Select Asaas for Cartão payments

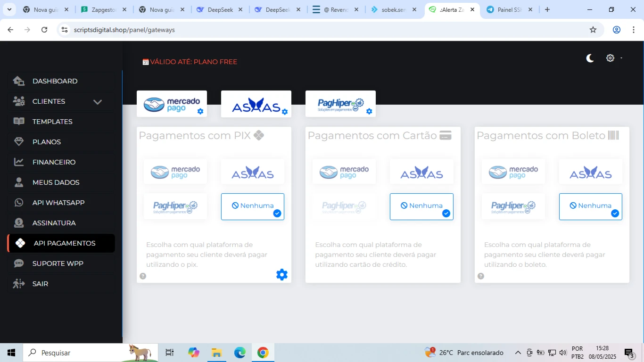click(x=421, y=172)
